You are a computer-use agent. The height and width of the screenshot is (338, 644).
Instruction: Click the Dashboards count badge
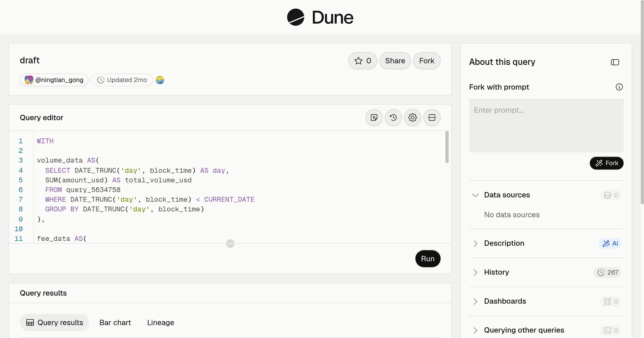coord(611,302)
